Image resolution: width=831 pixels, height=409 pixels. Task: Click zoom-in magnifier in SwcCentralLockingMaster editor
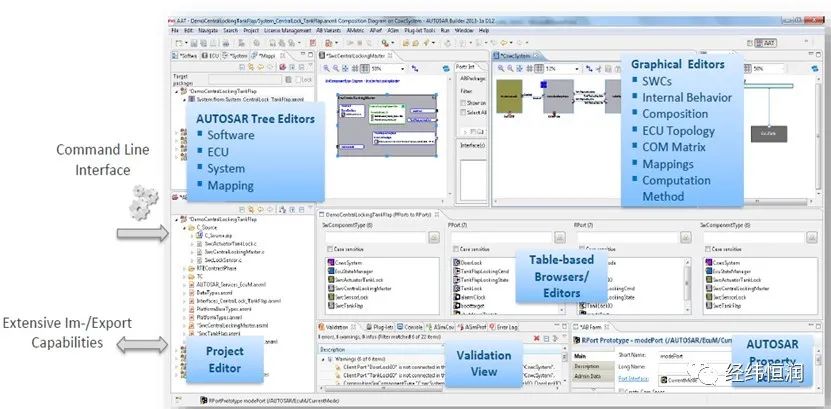[x=326, y=68]
